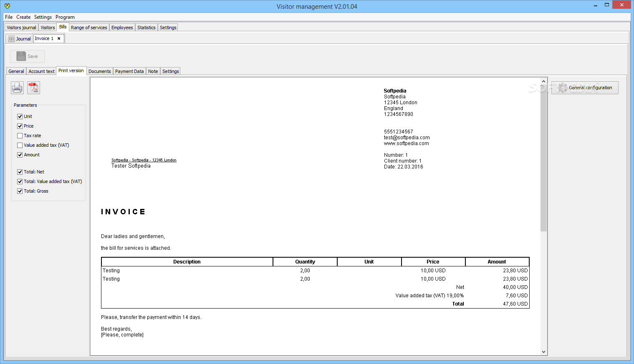Click the Price column header in table
634x364 pixels.
pyautogui.click(x=433, y=262)
